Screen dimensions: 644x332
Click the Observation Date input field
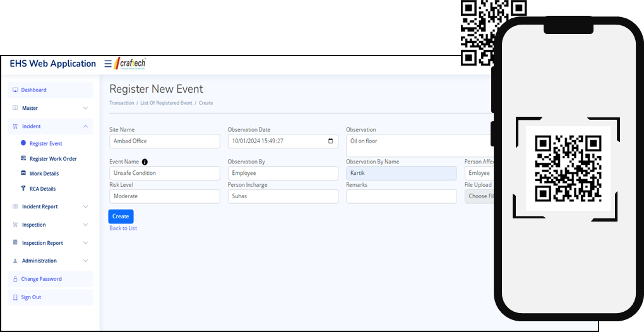tap(283, 141)
